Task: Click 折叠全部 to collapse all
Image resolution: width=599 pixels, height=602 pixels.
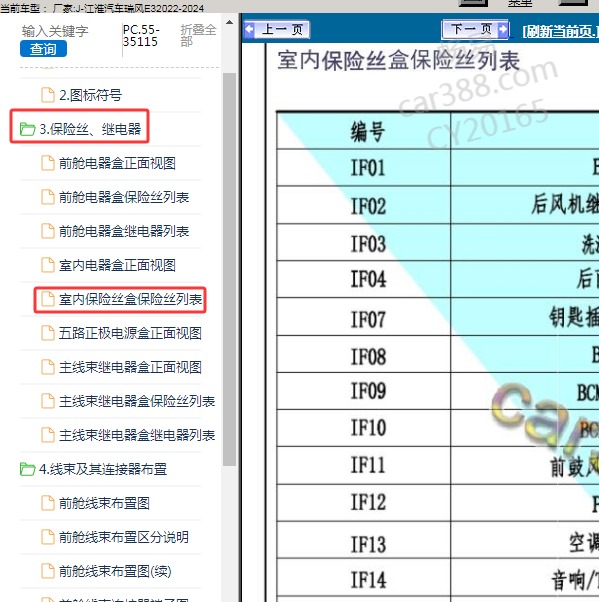Action: point(198,35)
